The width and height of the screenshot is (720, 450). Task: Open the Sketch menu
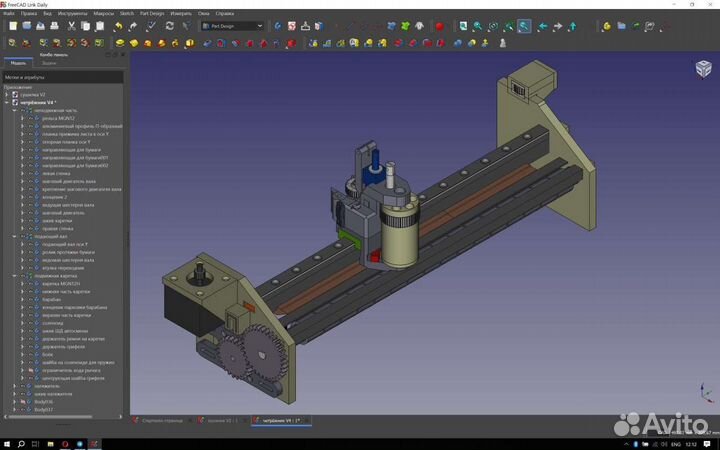click(x=127, y=14)
